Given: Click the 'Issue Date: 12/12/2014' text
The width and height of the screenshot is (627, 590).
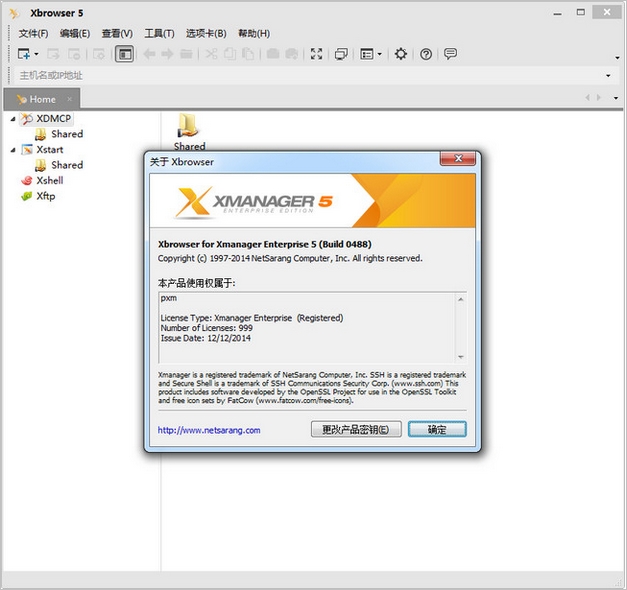Looking at the screenshot, I should coord(206,338).
